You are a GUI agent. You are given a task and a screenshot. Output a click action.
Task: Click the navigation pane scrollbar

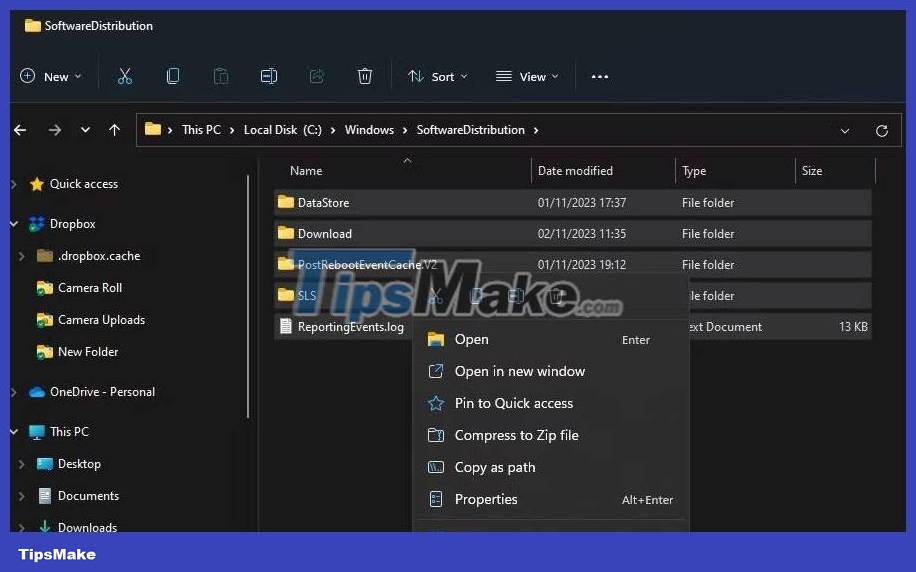pos(248,296)
